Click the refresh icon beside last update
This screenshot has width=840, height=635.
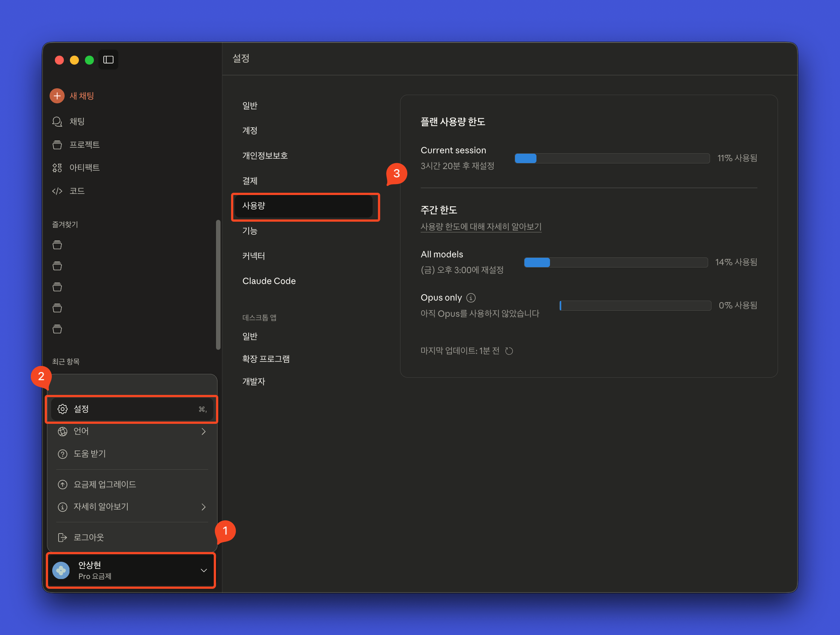(x=509, y=351)
